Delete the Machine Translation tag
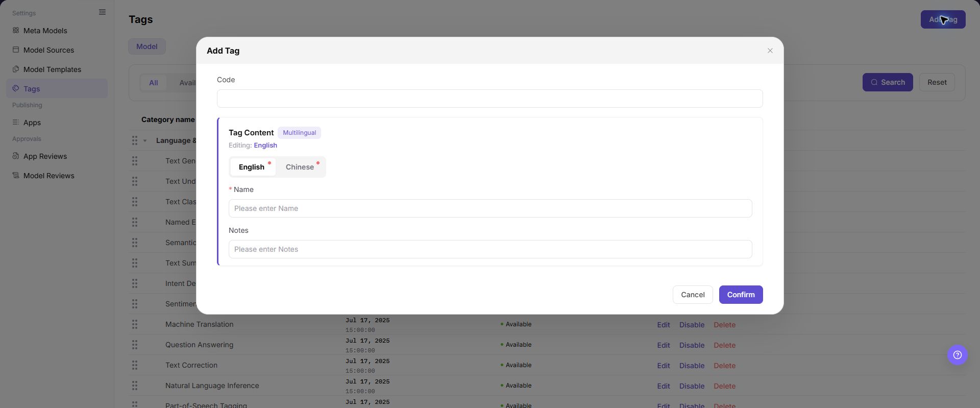The width and height of the screenshot is (980, 408). pos(724,325)
